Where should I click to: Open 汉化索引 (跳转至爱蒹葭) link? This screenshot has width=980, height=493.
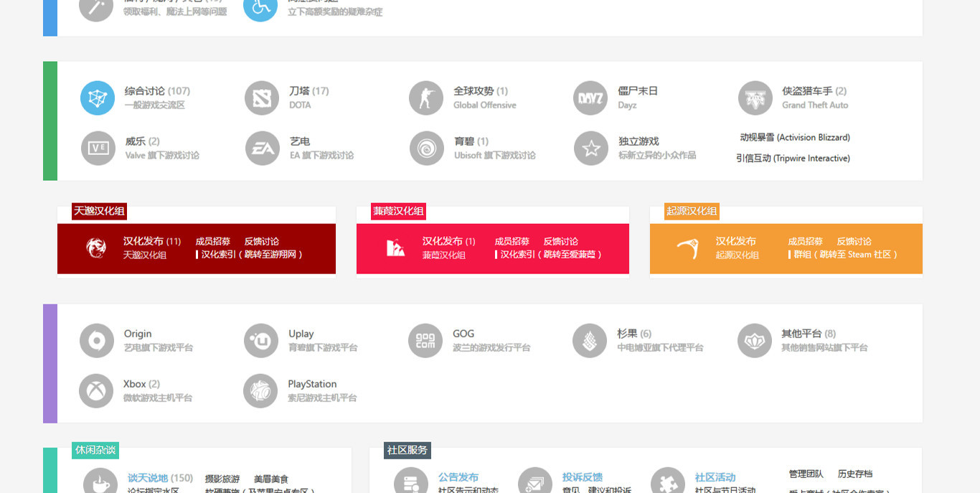tap(551, 255)
